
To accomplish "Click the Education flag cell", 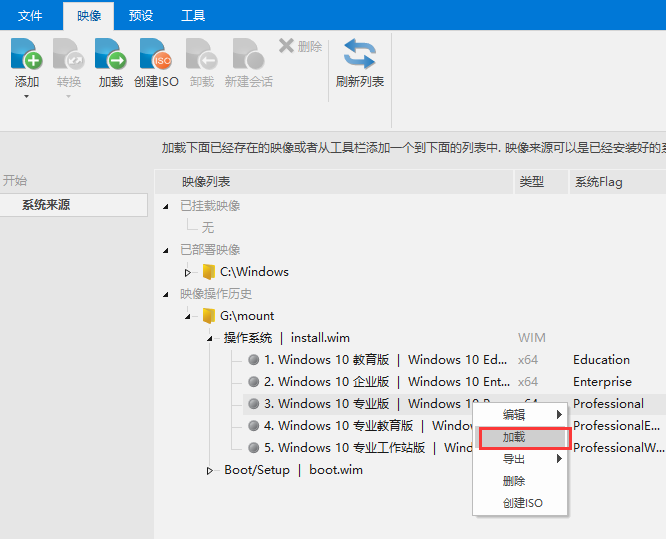I will [x=601, y=360].
